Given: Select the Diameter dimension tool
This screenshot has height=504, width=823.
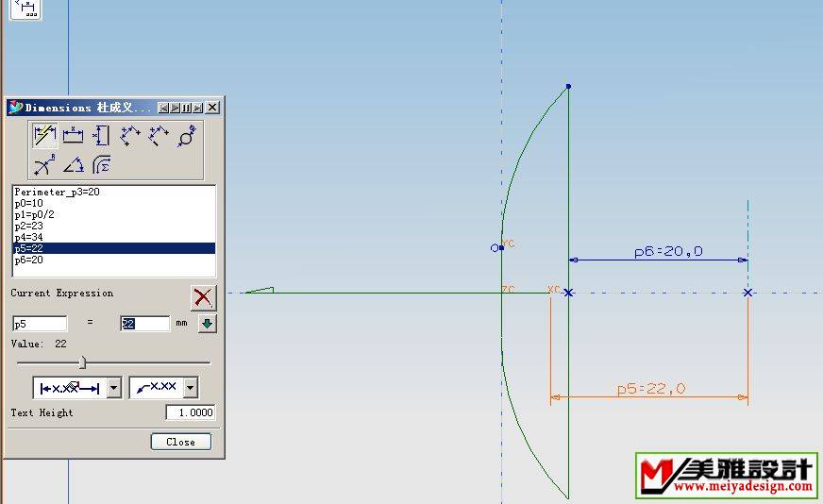Looking at the screenshot, I should 186,136.
